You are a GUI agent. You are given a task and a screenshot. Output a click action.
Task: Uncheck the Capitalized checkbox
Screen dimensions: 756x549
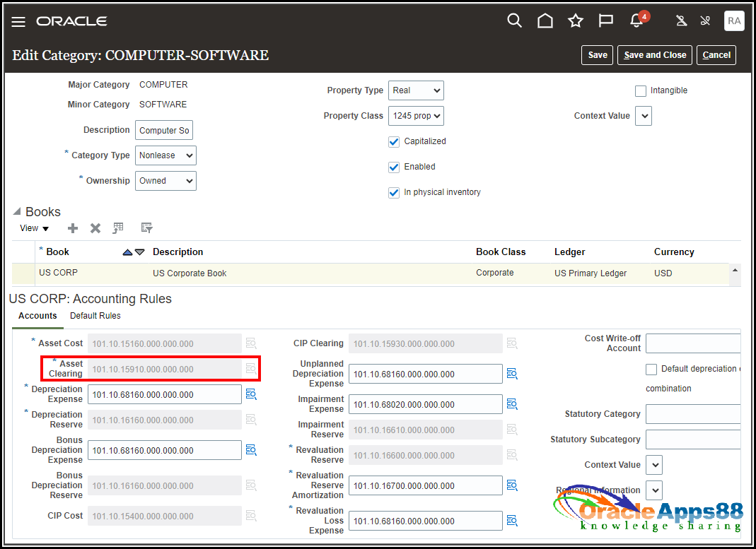394,141
